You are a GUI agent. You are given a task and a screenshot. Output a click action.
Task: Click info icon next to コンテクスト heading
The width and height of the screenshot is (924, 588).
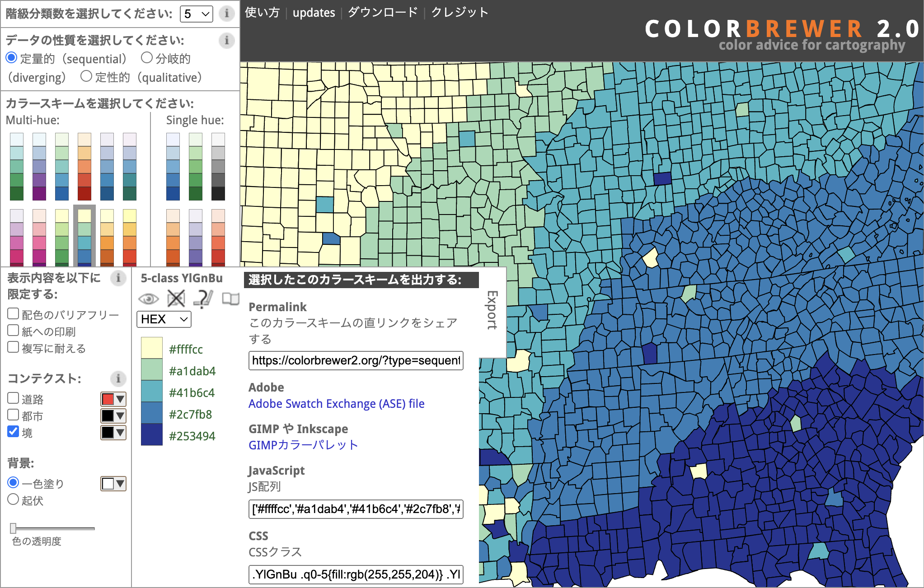118,378
